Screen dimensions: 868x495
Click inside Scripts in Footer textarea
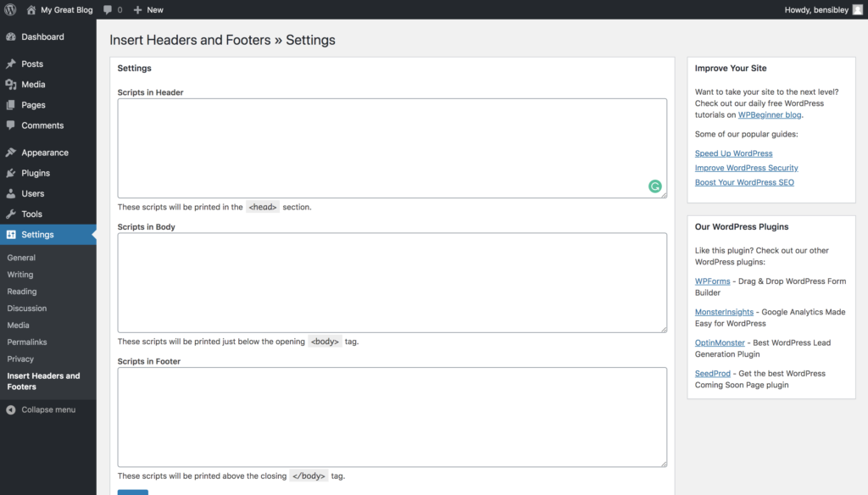click(392, 417)
